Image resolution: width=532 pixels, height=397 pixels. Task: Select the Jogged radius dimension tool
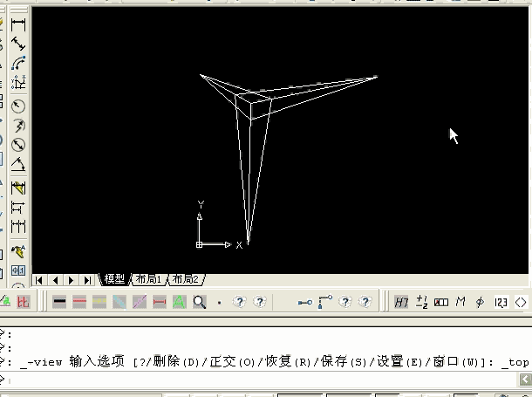click(18, 126)
